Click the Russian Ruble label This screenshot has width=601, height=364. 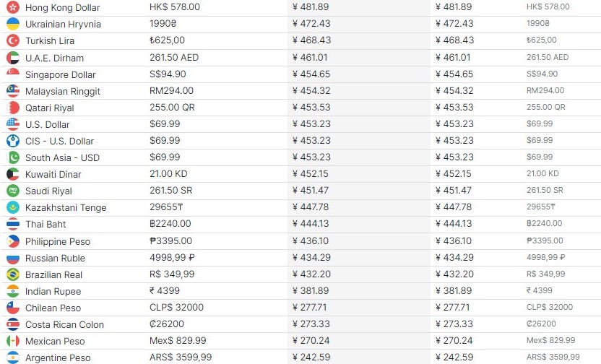55,258
